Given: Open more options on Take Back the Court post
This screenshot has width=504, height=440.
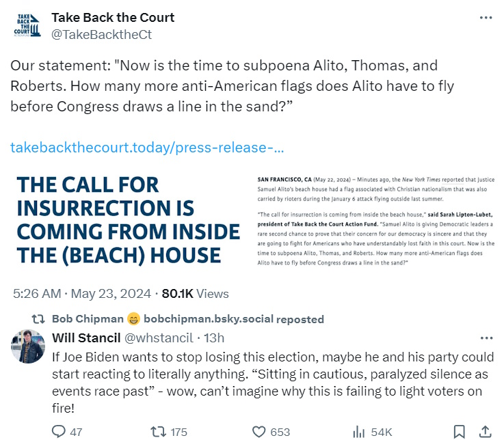Looking at the screenshot, I should pos(485,18).
